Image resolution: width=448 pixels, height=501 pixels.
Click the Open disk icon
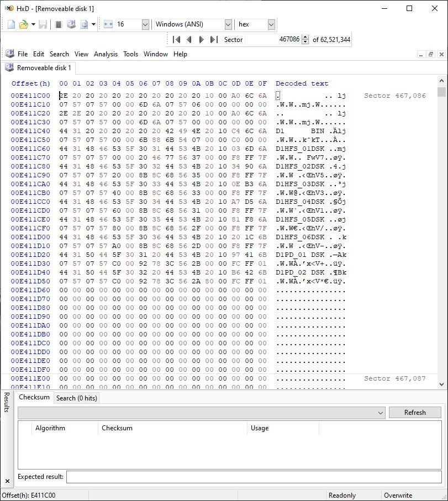[x=71, y=24]
